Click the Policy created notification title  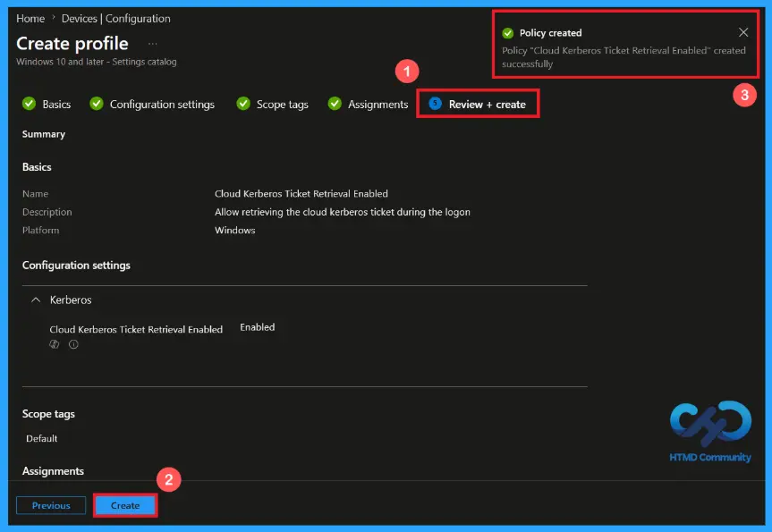coord(550,33)
